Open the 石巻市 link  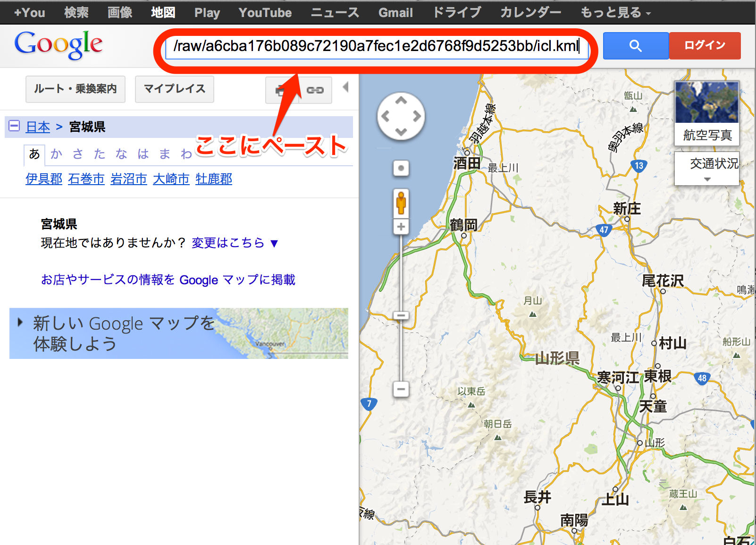(86, 179)
